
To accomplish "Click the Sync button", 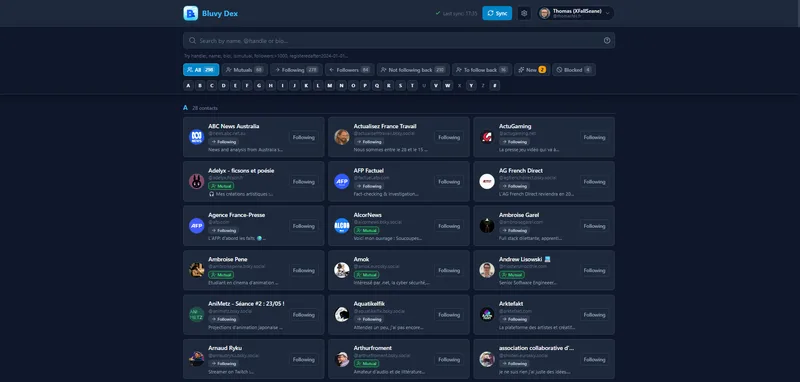I will tap(497, 13).
